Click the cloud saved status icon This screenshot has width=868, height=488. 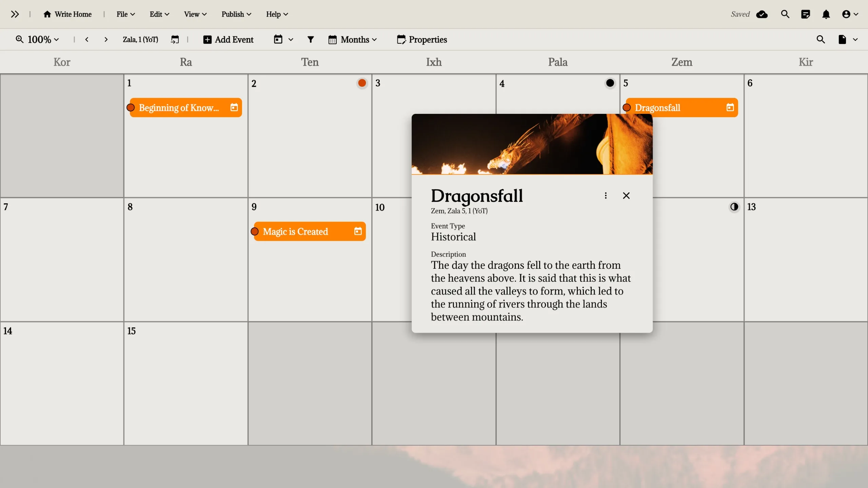click(762, 14)
